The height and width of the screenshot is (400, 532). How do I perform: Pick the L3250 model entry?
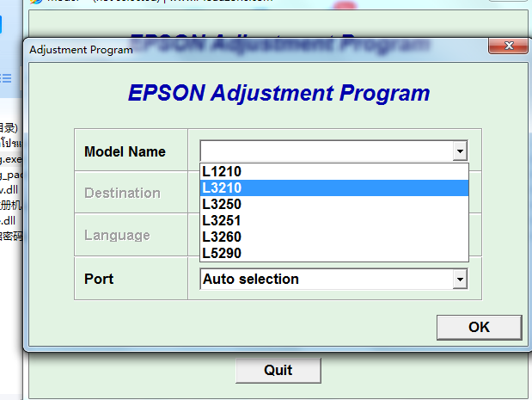334,204
